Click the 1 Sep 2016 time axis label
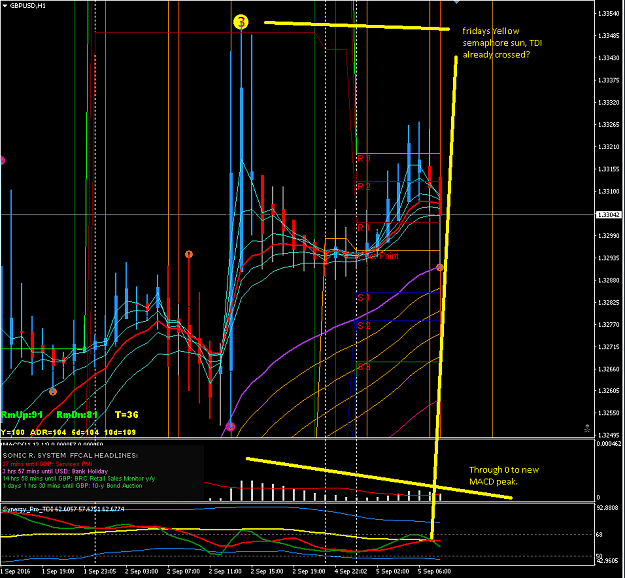The width and height of the screenshot is (625, 578). (15, 572)
